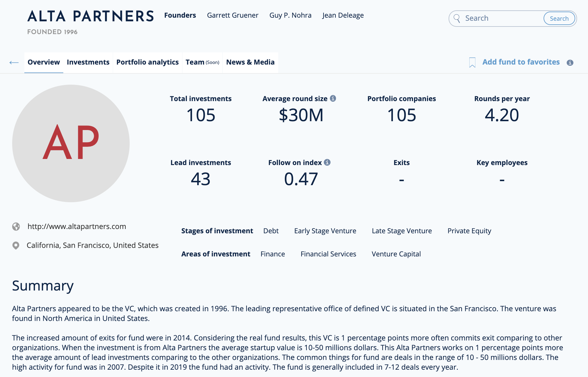Click the back arrow icon

tap(14, 62)
